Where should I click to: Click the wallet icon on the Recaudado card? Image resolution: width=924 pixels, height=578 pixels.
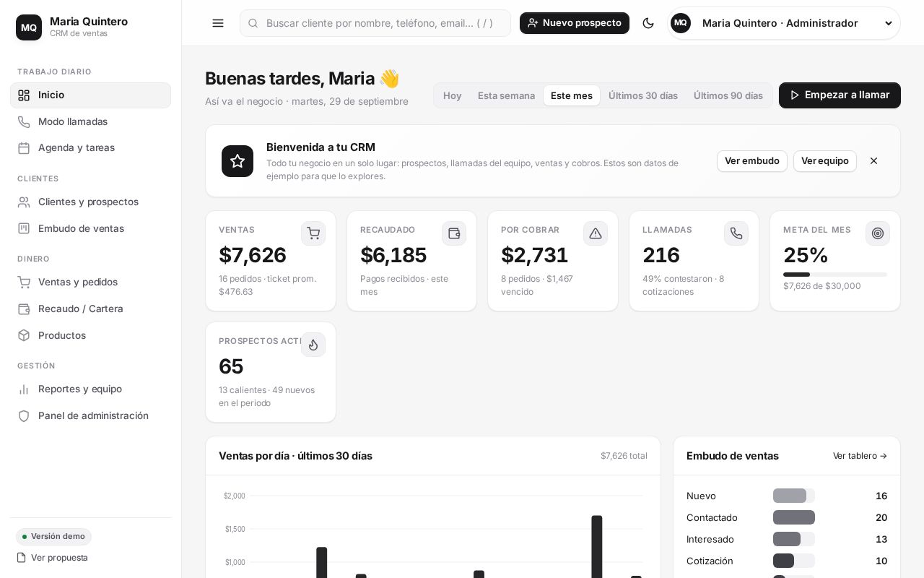[454, 233]
